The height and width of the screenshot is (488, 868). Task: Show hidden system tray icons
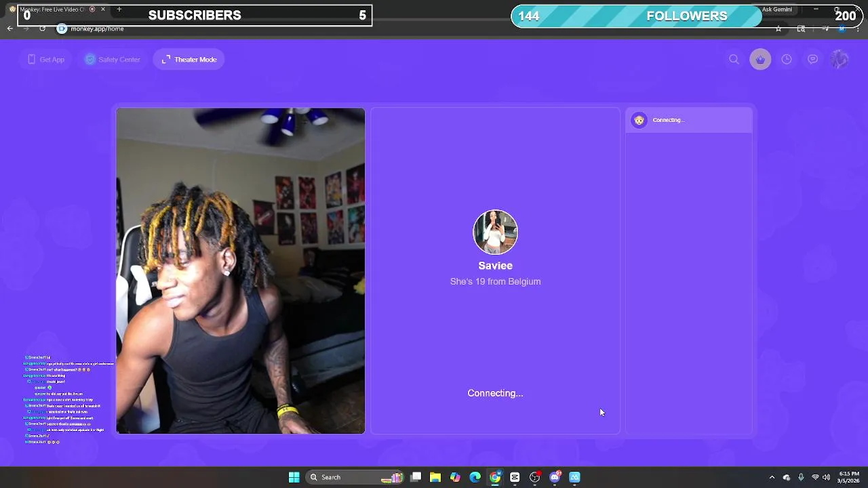click(772, 477)
